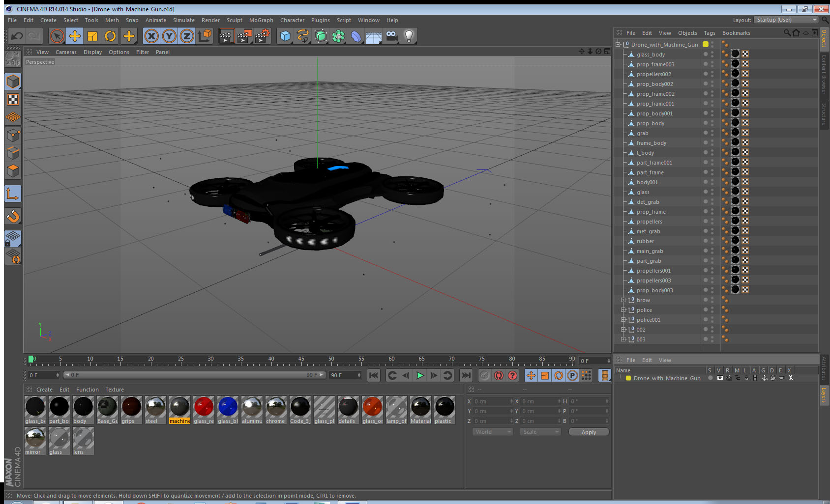Expand the 002 null object
The width and height of the screenshot is (830, 504).
coord(623,330)
